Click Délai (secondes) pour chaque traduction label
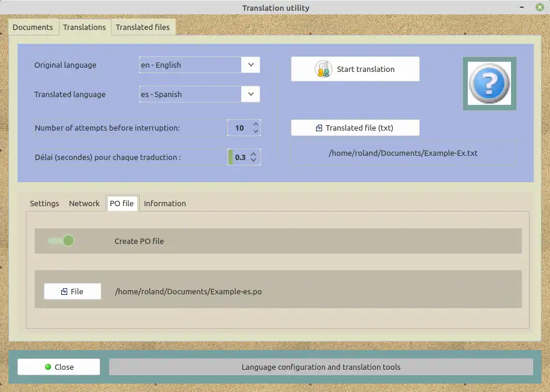 point(108,158)
